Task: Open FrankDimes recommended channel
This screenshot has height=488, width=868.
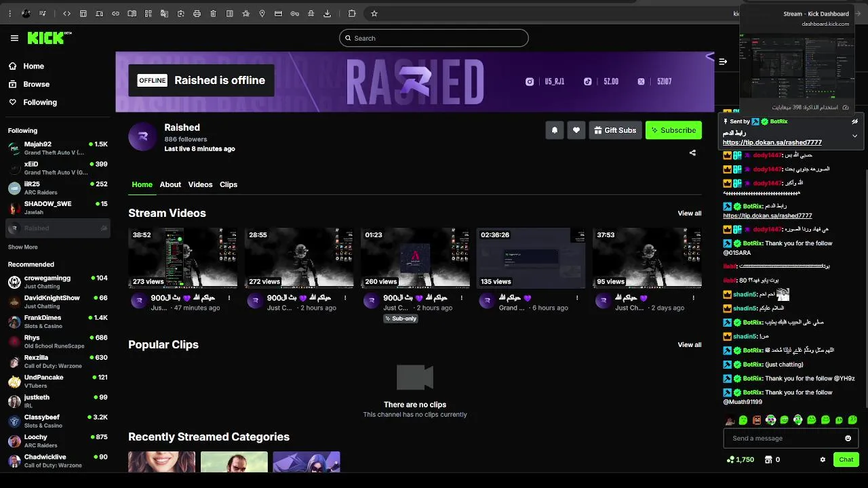Action: click(x=58, y=322)
